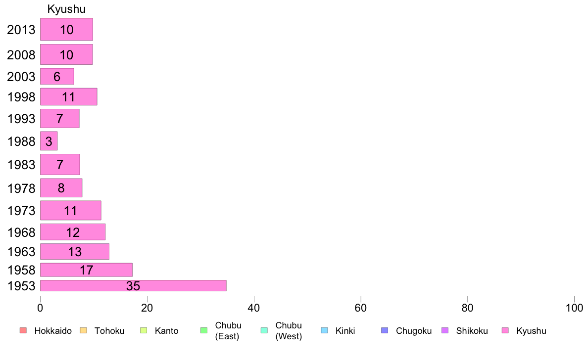Click the 40 tick on the x-axis
The image size is (588, 364).
[x=254, y=308]
